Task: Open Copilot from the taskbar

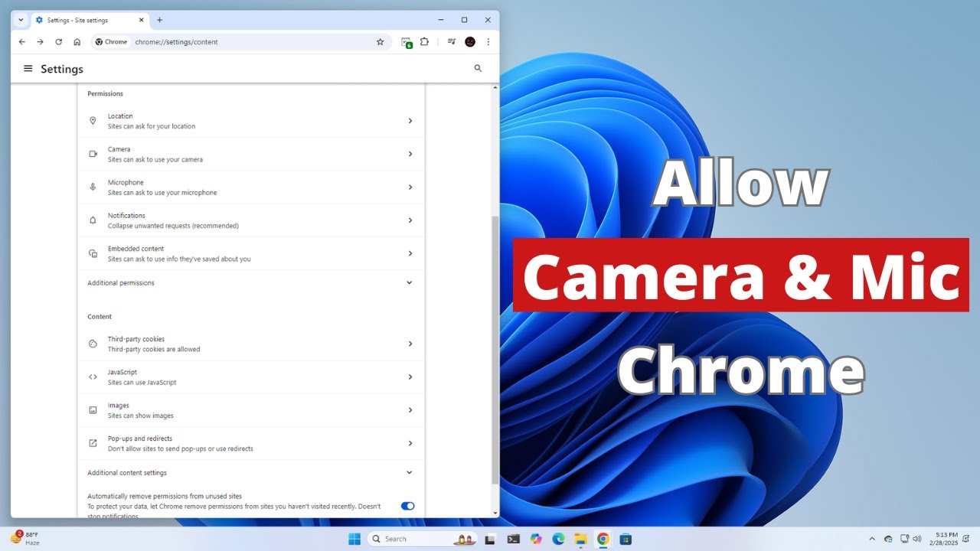Action: [536, 539]
